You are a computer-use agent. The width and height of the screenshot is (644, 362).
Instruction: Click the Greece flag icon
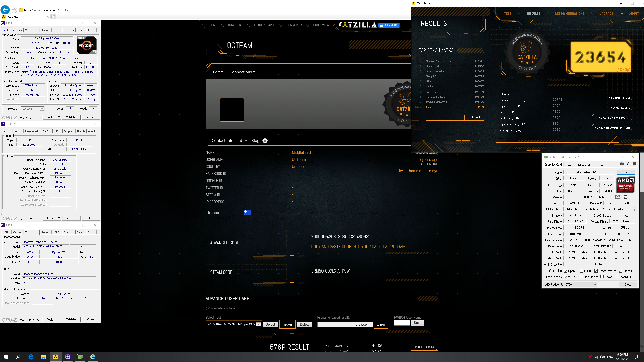247,213
